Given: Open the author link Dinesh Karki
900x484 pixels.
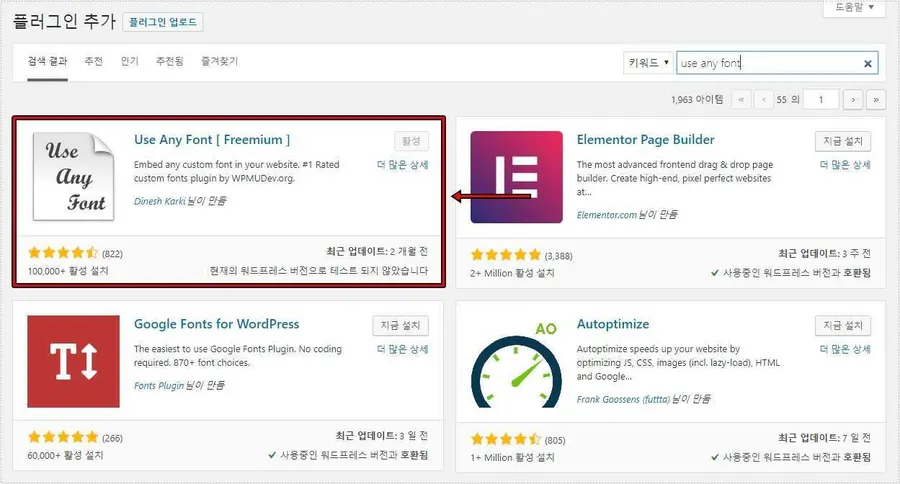Looking at the screenshot, I should pos(160,201).
